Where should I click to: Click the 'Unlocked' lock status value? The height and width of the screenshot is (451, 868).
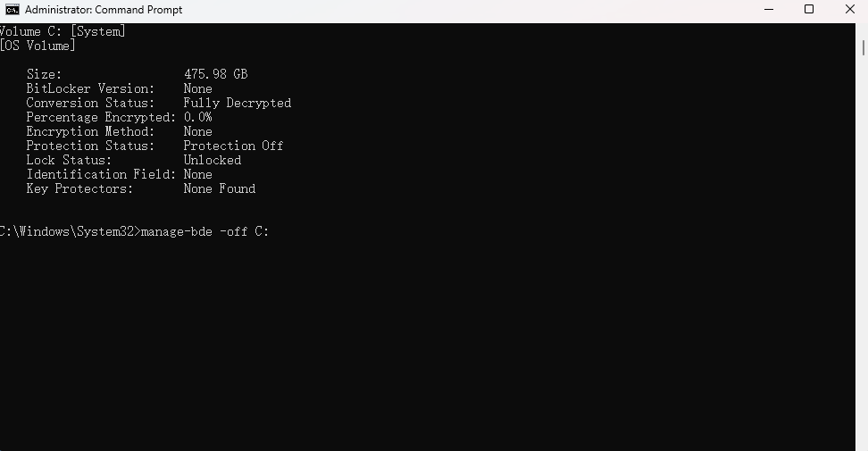coord(212,160)
